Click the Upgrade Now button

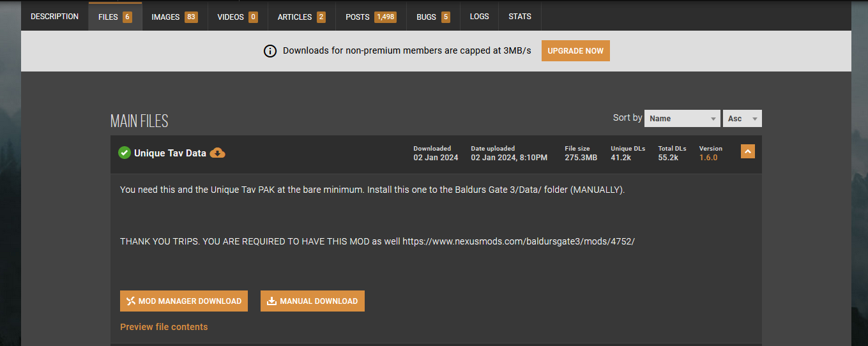coord(575,51)
